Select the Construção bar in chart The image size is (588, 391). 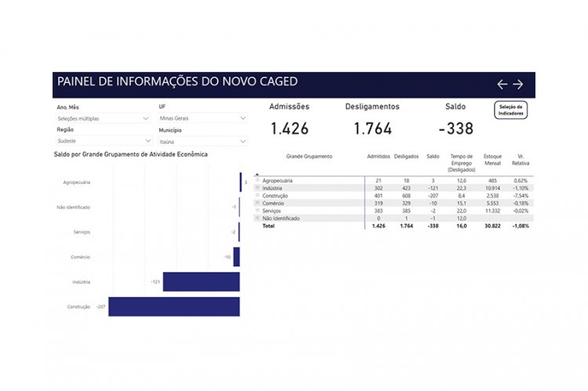click(x=174, y=306)
